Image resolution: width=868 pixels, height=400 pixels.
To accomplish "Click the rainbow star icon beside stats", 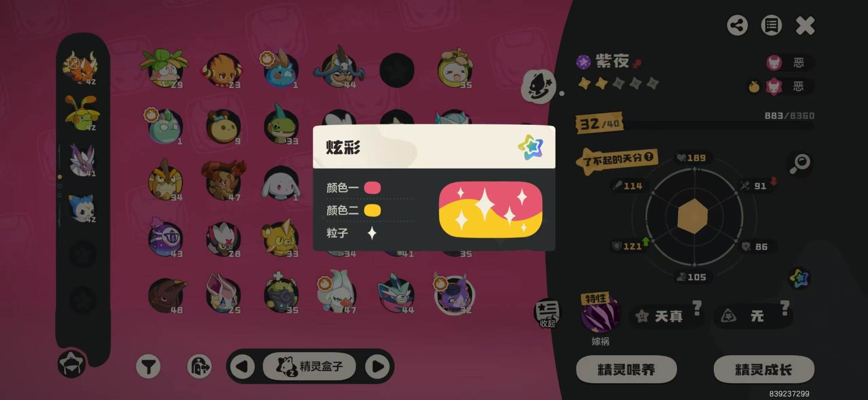I will (x=799, y=278).
